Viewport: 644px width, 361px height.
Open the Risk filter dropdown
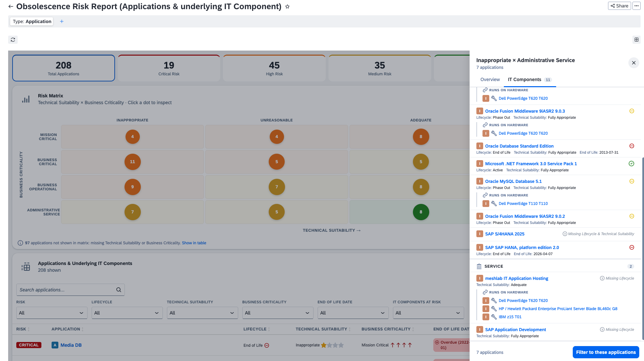52,313
